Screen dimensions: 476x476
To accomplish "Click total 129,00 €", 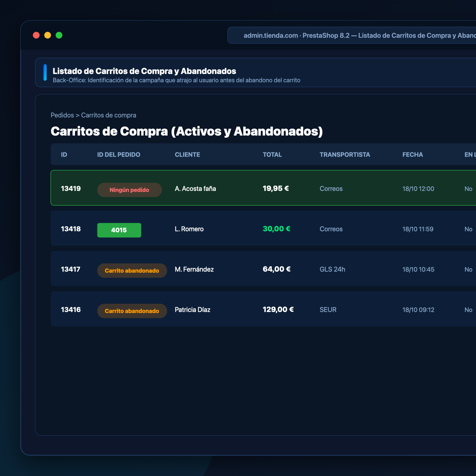I will (x=278, y=310).
